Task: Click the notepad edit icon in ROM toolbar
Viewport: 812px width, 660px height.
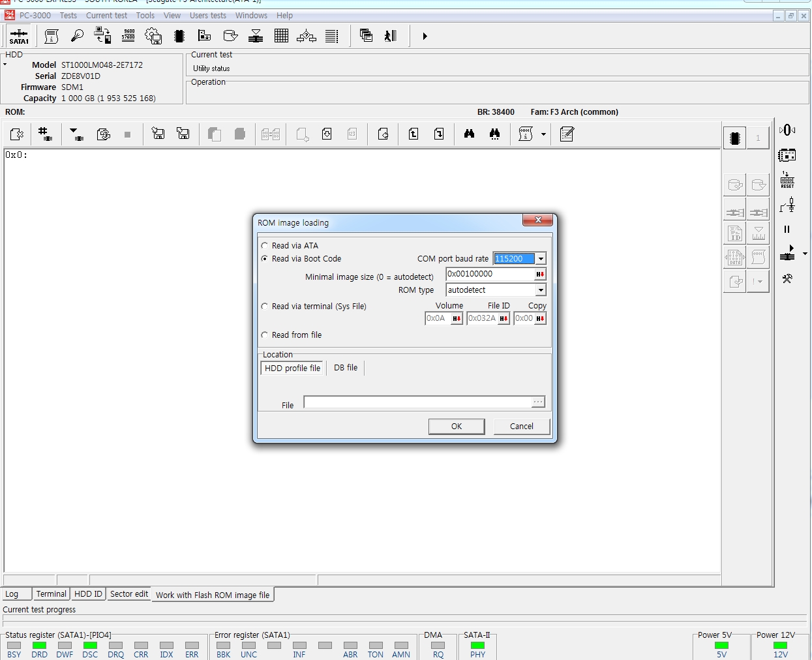Action: pos(567,134)
